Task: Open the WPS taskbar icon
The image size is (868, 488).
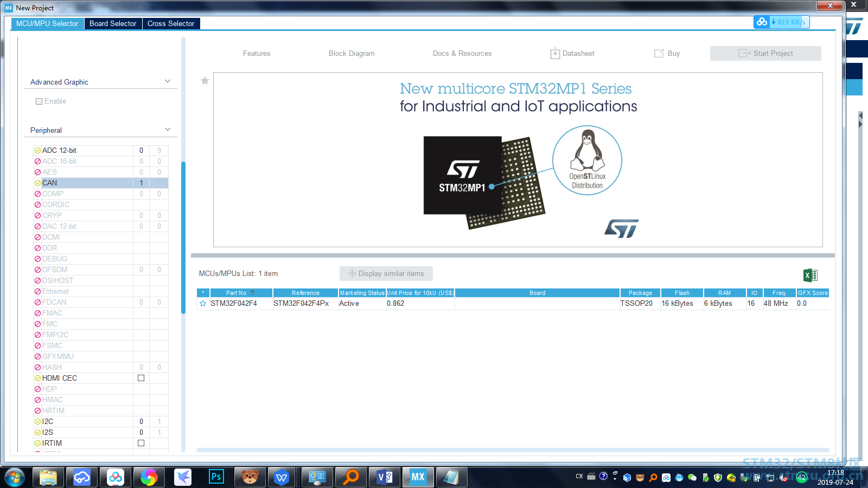Action: click(x=281, y=477)
